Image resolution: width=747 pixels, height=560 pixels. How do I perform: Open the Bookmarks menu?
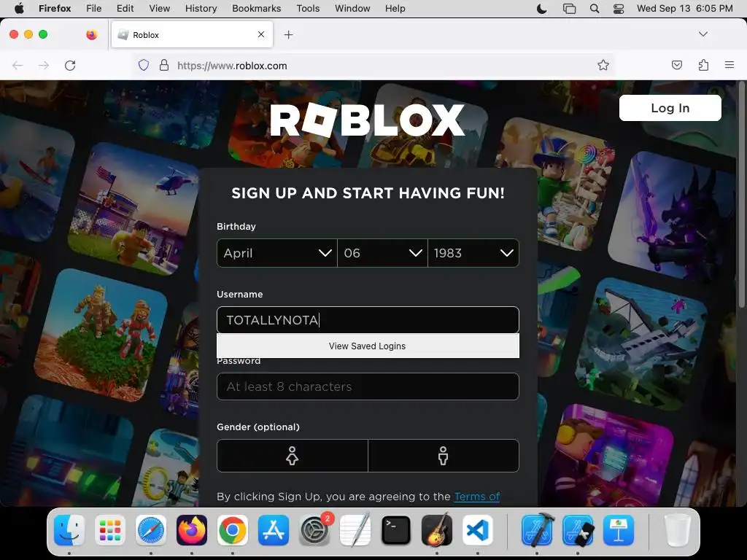(256, 8)
